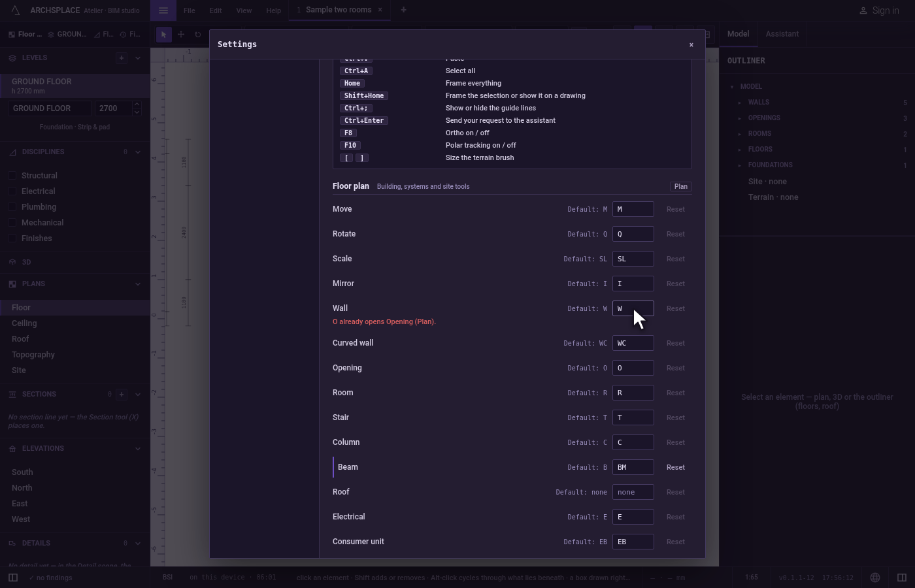Click the globe language icon
This screenshot has height=588, width=915.
[x=875, y=578]
